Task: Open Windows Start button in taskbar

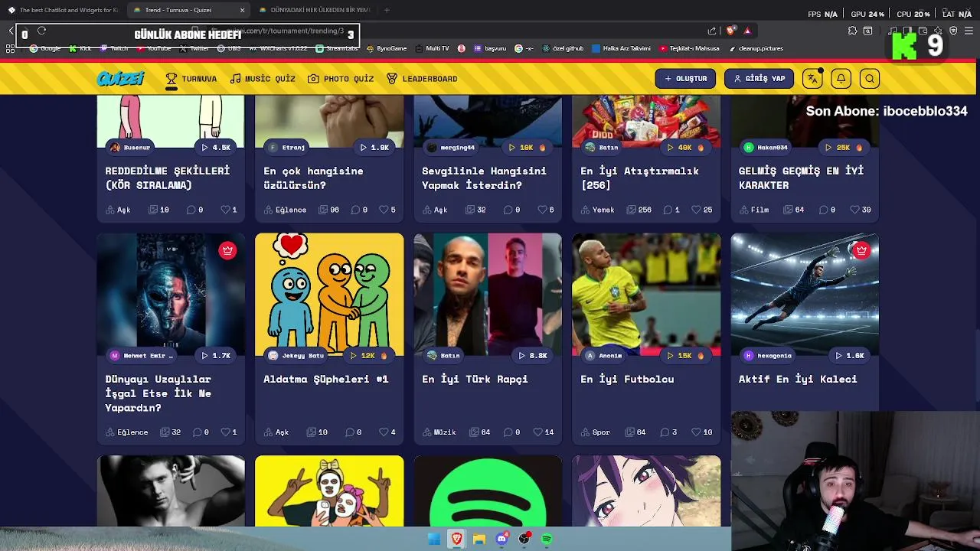Action: click(x=434, y=539)
